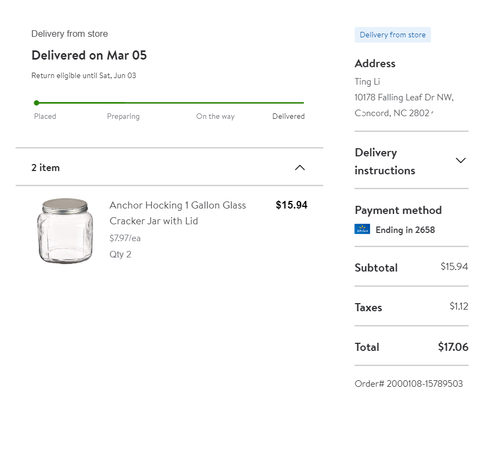Click Ending in 2658 payment text
500x460 pixels.
(405, 230)
